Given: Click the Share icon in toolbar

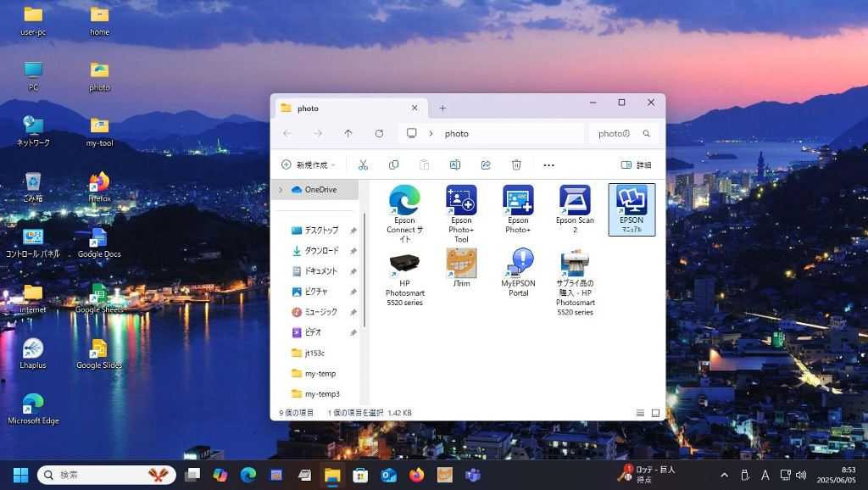Looking at the screenshot, I should pos(486,165).
